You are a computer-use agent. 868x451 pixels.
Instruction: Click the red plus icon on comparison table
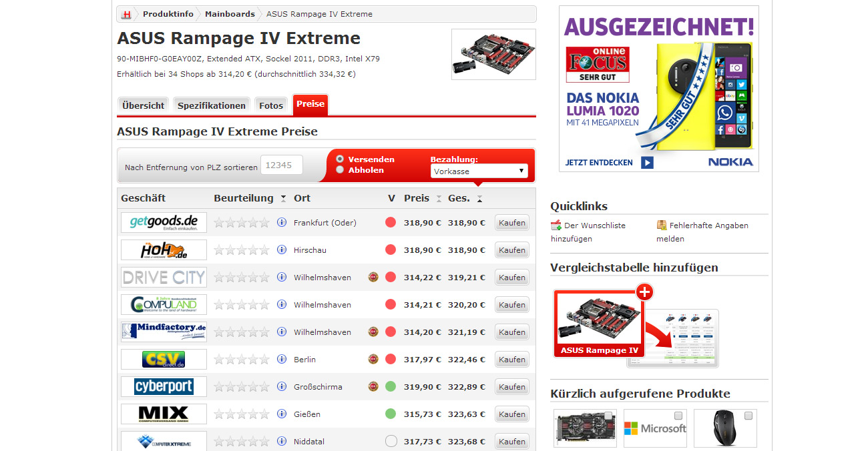pos(644,292)
